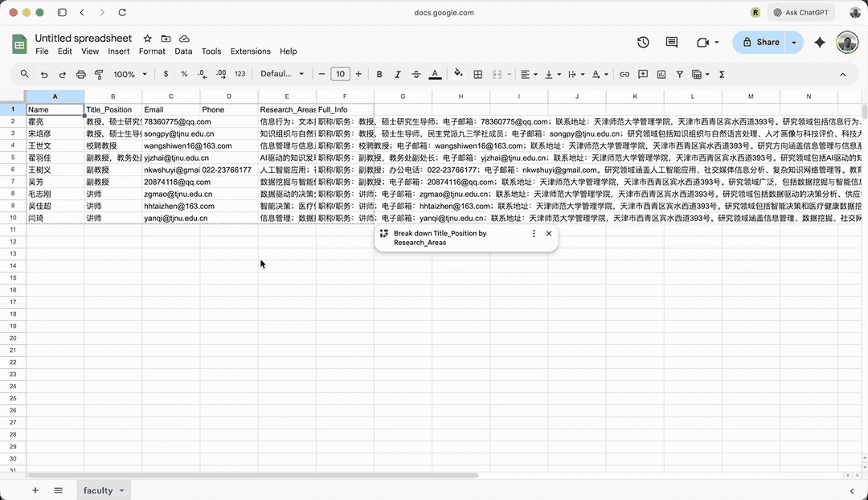Click the paint format icon

[99, 74]
